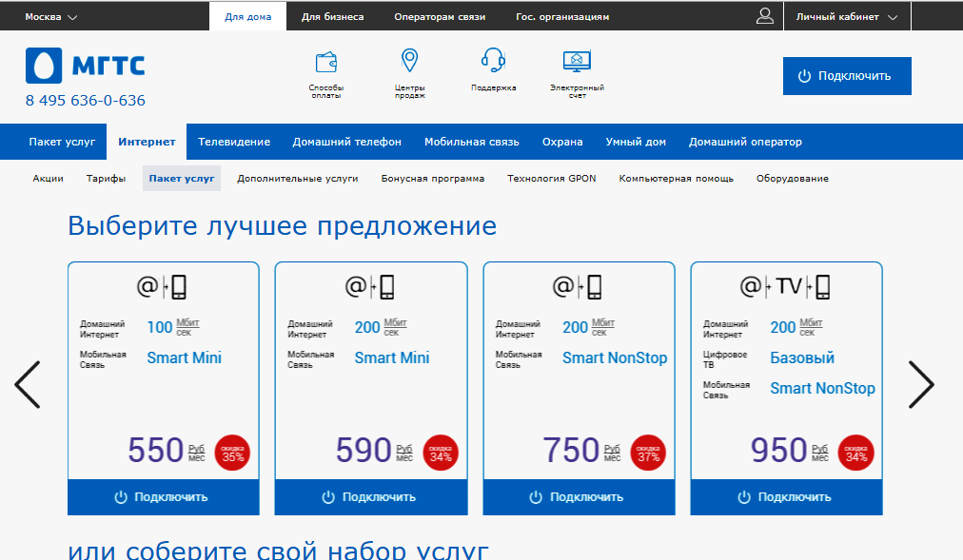Open support headset icon
Image resolution: width=963 pixels, height=560 pixels.
pos(493,60)
